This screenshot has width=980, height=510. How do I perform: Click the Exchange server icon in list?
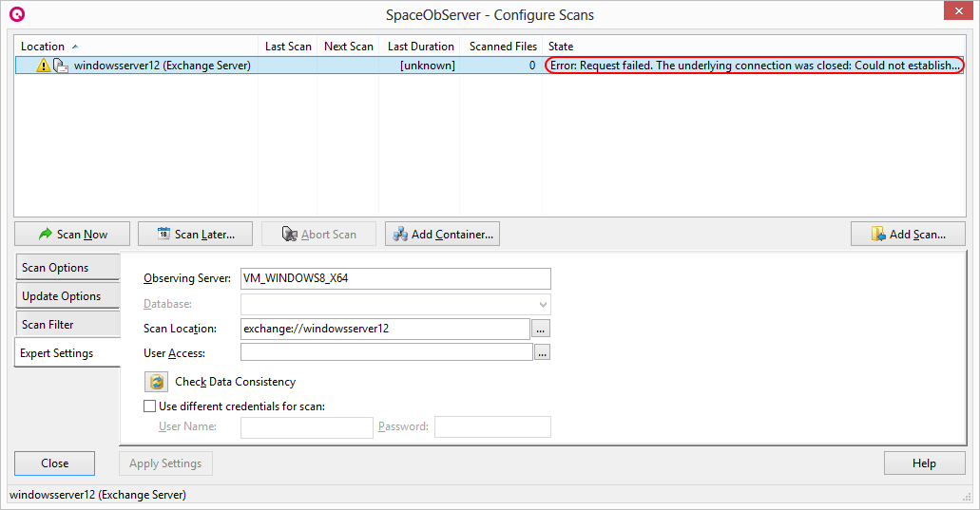[60, 66]
